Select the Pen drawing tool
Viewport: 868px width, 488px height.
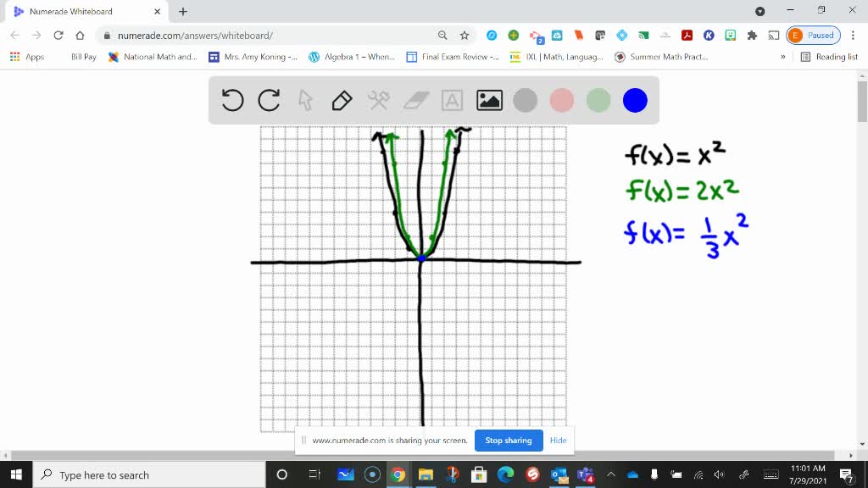342,100
